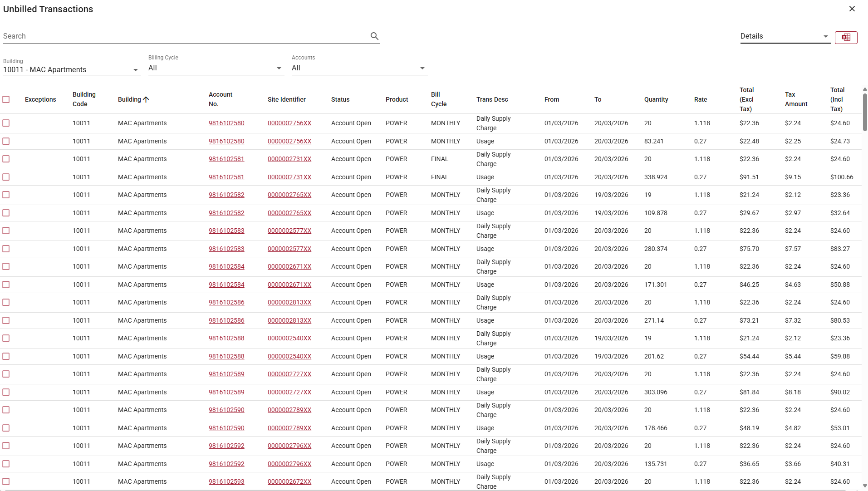Click the $100.66 total cell

[x=842, y=177]
